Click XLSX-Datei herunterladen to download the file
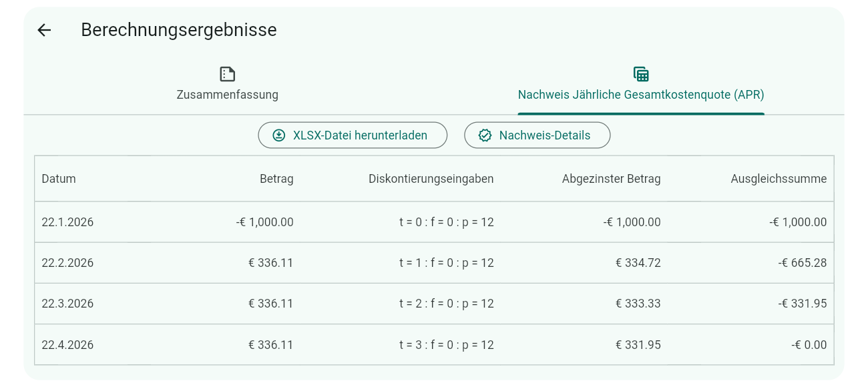868x387 pixels. tap(353, 135)
